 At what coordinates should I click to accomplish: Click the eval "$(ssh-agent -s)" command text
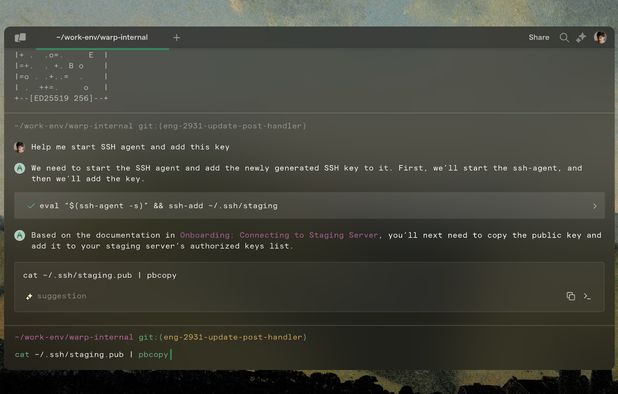(x=158, y=206)
